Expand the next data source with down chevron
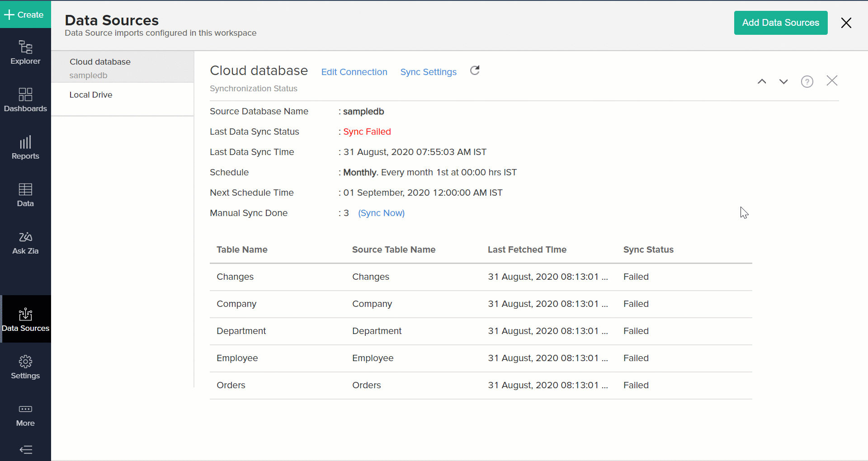 coord(783,82)
